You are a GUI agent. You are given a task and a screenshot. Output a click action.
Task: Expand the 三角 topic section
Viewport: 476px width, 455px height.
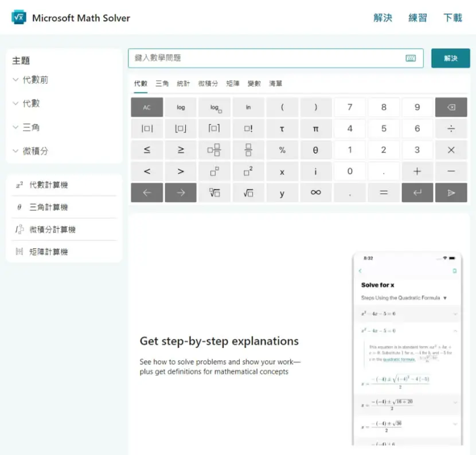tap(26, 127)
